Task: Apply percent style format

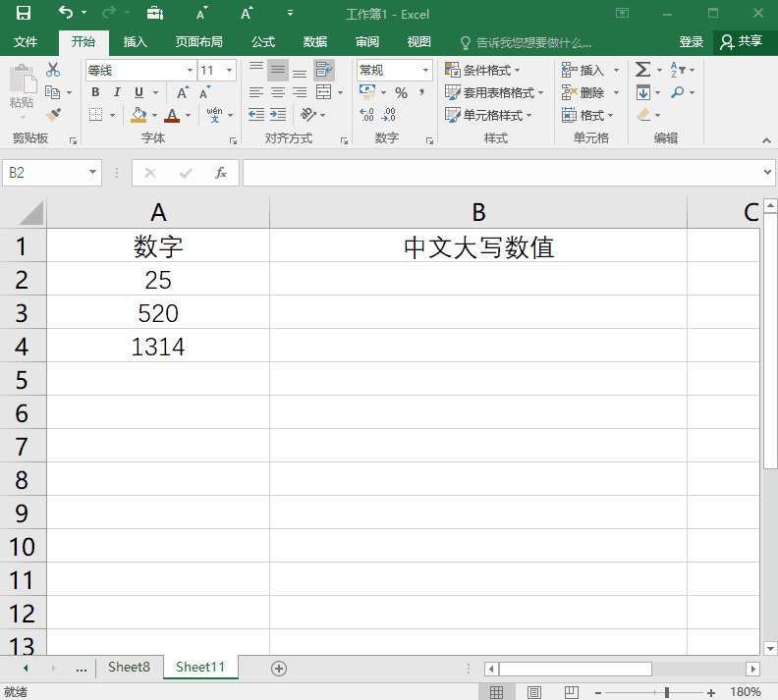Action: click(401, 92)
